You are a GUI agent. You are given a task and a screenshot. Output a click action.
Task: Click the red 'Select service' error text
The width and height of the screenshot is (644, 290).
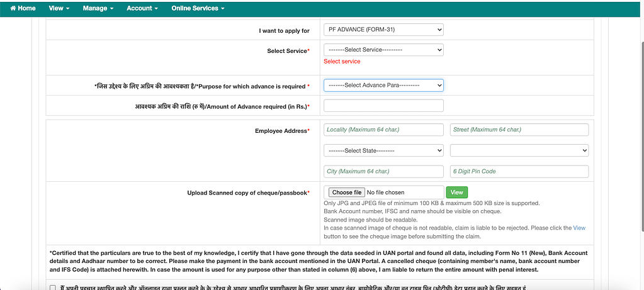point(342,62)
